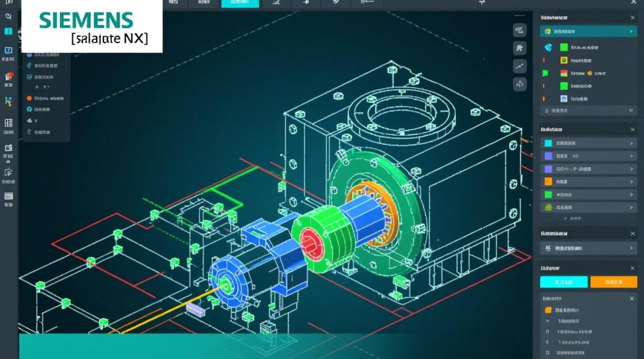The image size is (644, 359).
Task: Select the highlighted cyan tab in top bar
Action: click(x=240, y=3)
